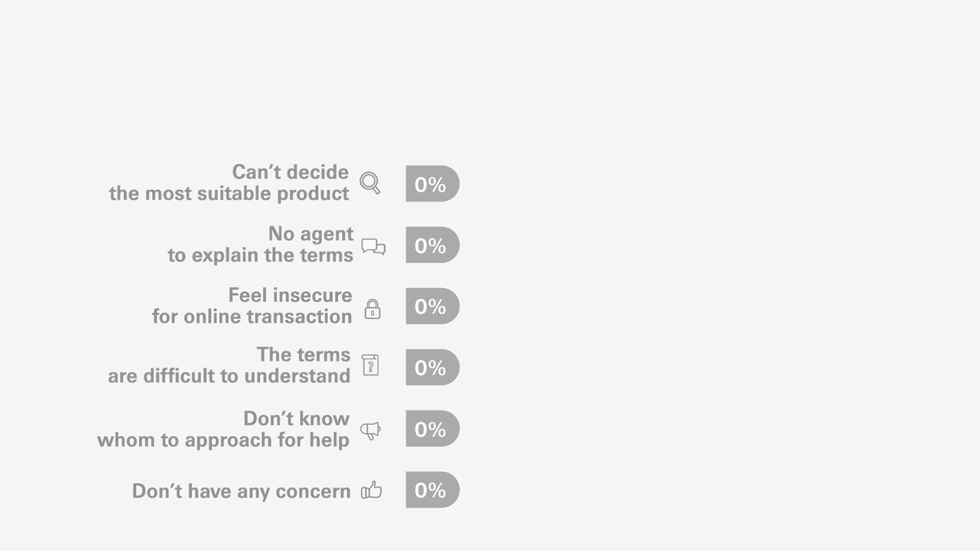Screen dimensions: 980x551
Task: Click the "No agent" text line
Action: (310, 234)
